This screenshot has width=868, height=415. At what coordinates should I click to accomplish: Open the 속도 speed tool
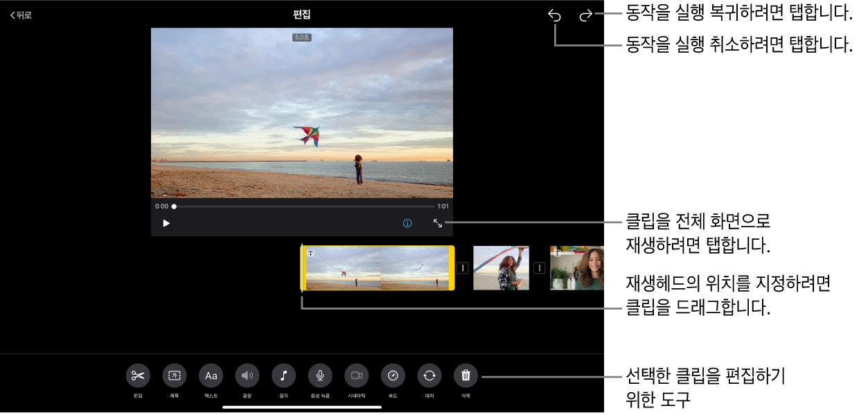393,376
